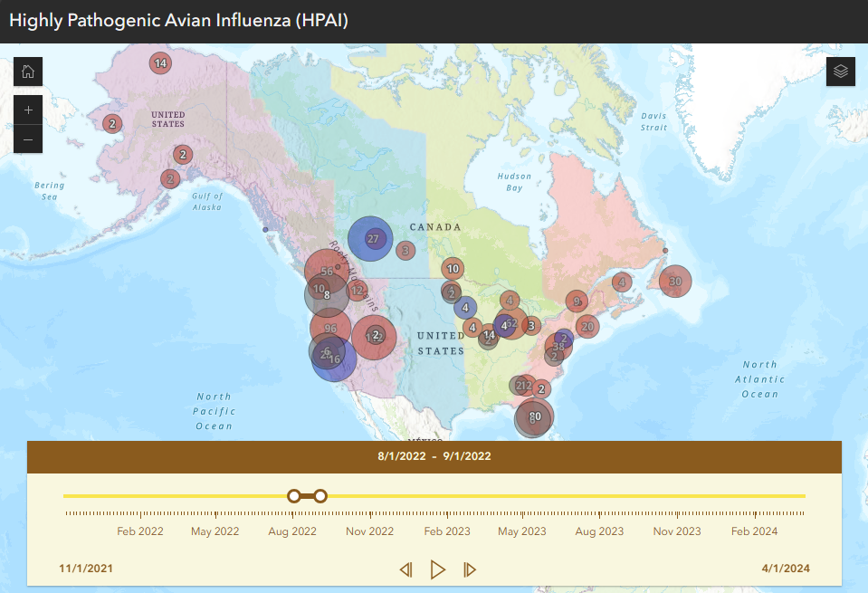The image size is (868, 593).
Task: Select the cluster labeled 20 on East Coast
Action: tap(587, 327)
